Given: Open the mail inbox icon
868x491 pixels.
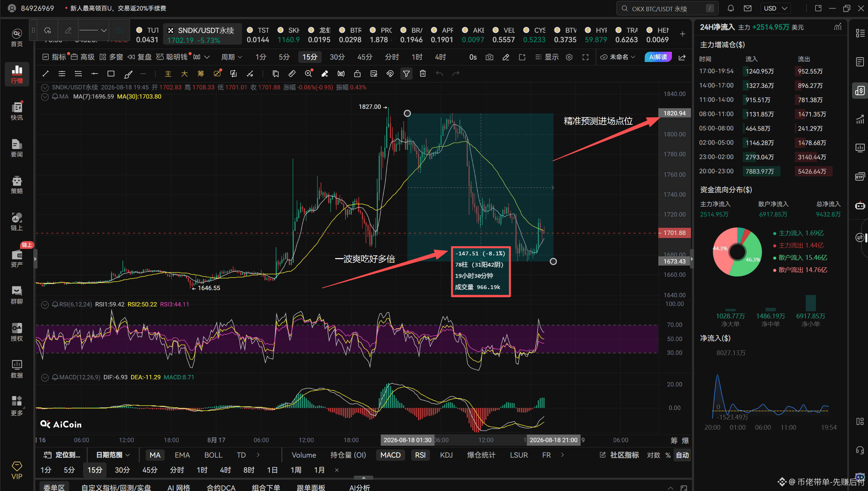Looking at the screenshot, I should point(748,8).
